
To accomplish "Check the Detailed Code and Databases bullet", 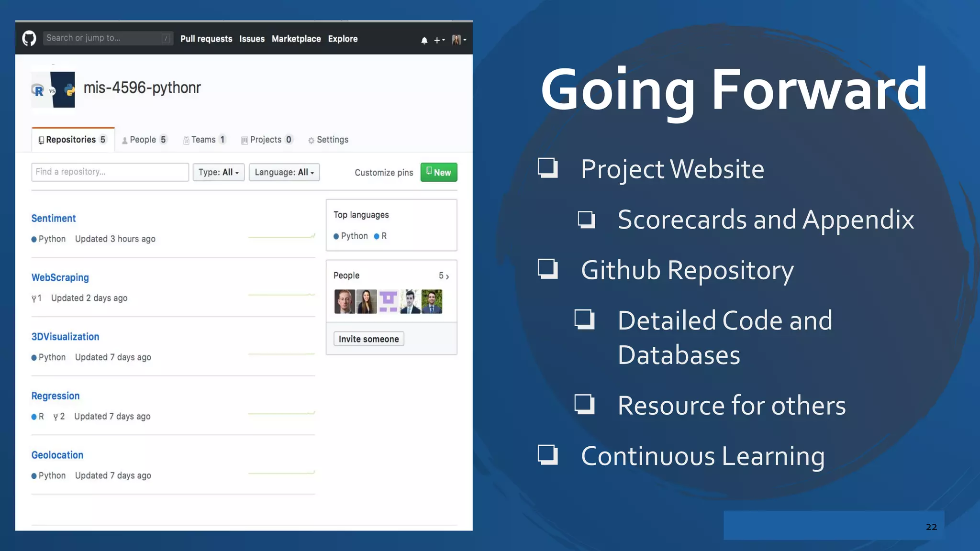I will [x=584, y=320].
